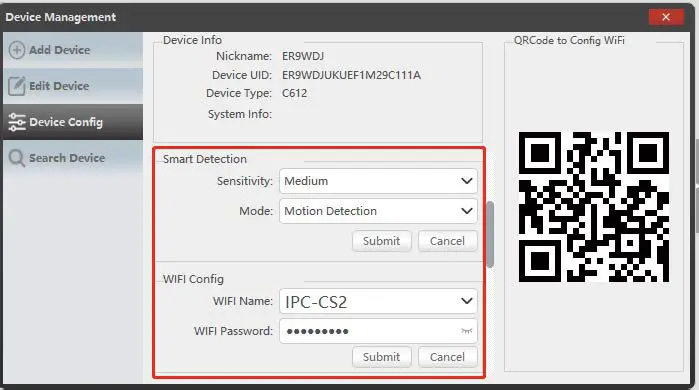
Task: Click the WiFi config QR code image
Action: tap(594, 207)
